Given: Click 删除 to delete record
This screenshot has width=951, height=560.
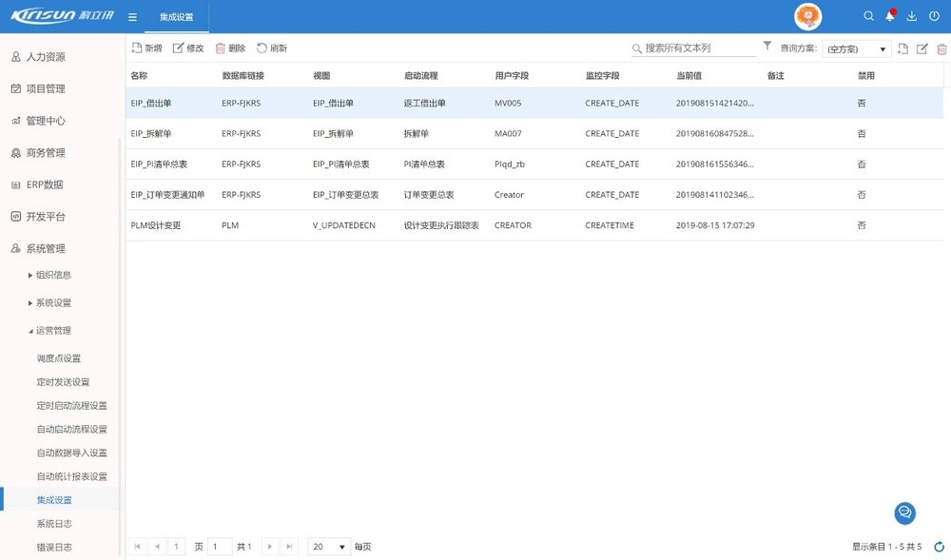Looking at the screenshot, I should click(x=230, y=48).
